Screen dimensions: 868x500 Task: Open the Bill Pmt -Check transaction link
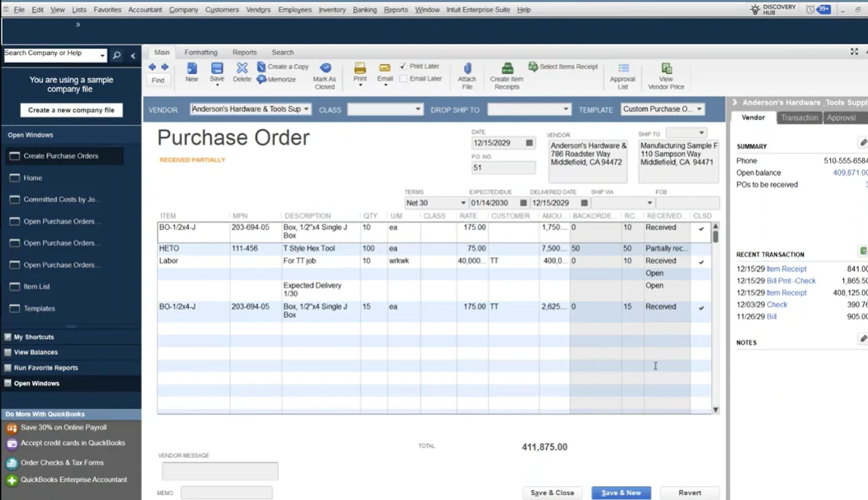pos(791,280)
